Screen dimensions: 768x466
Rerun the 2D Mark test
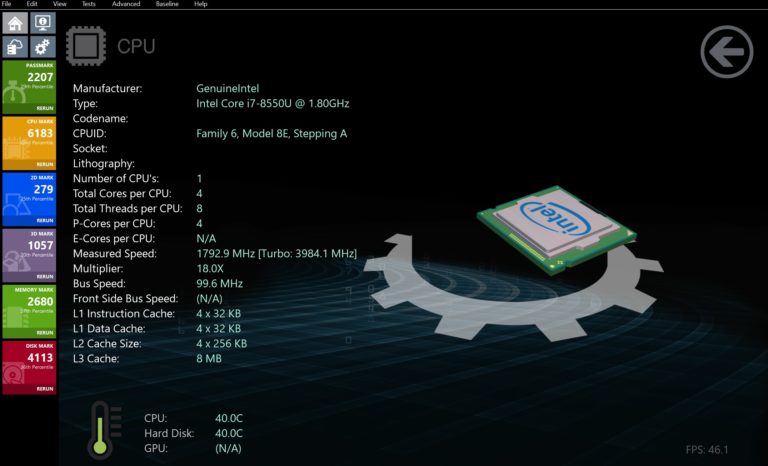tap(45, 220)
